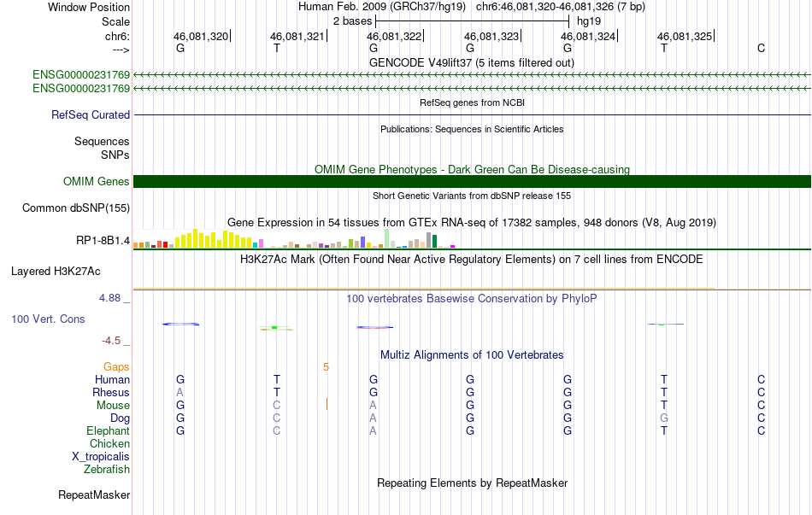Select the Elephant alignment row label

(x=108, y=430)
